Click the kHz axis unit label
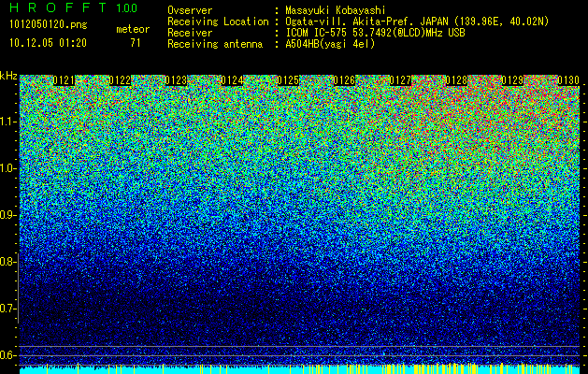 [8, 76]
